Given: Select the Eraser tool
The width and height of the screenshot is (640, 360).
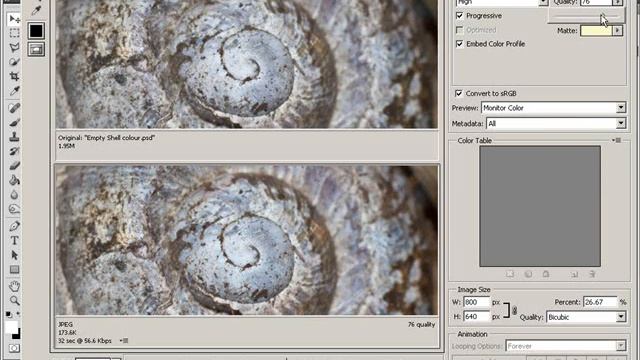Looking at the screenshot, I should (14, 166).
